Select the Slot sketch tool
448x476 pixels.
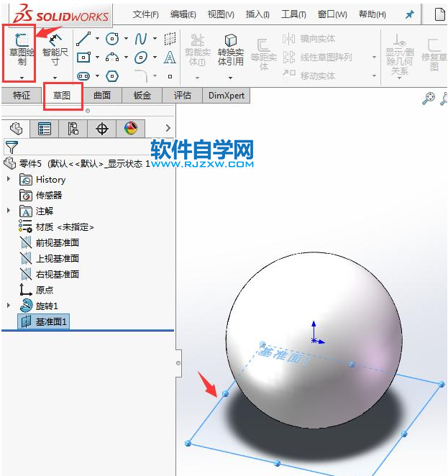[x=83, y=76]
